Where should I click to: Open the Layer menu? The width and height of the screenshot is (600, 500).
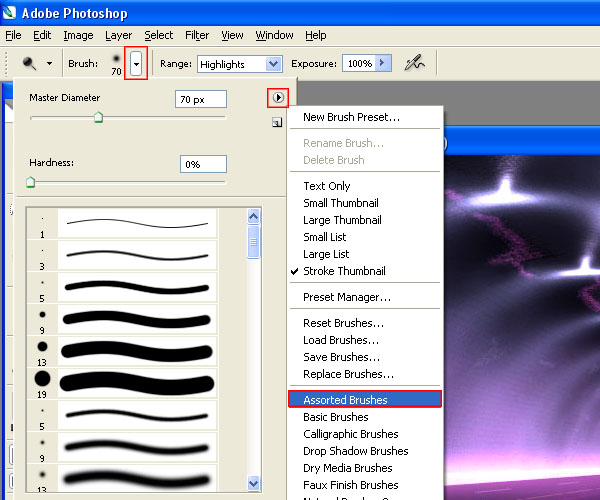click(118, 35)
